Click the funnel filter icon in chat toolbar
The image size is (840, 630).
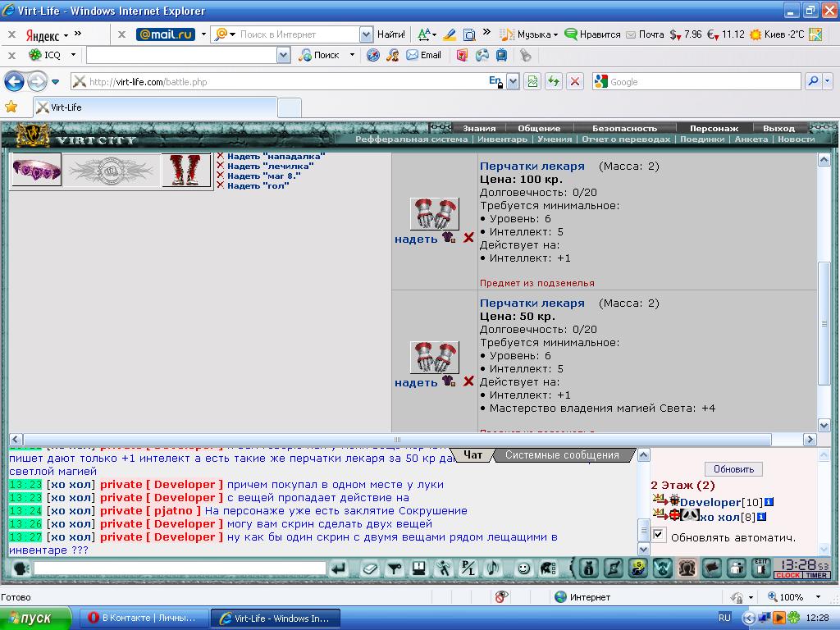pyautogui.click(x=394, y=568)
